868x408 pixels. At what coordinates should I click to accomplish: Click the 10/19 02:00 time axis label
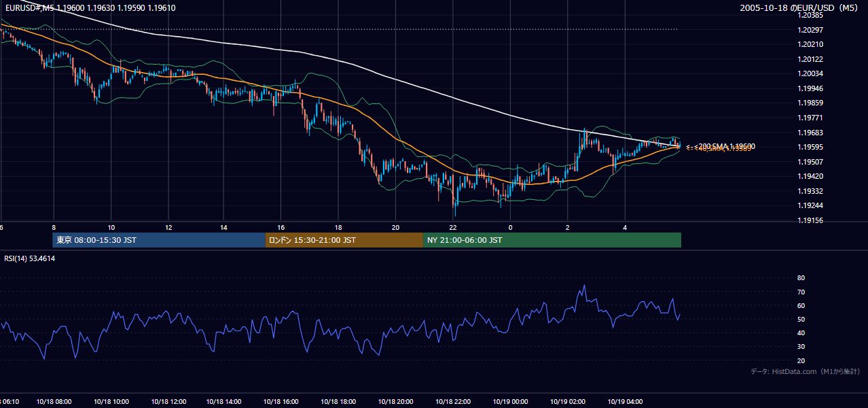pyautogui.click(x=568, y=401)
